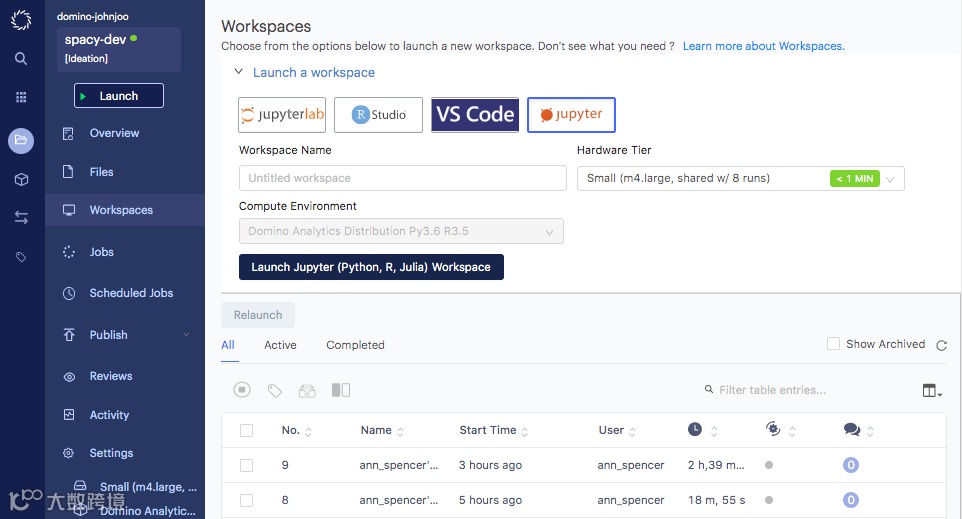962x519 pixels.
Task: Click the tag icon in table toolbar
Action: [274, 390]
